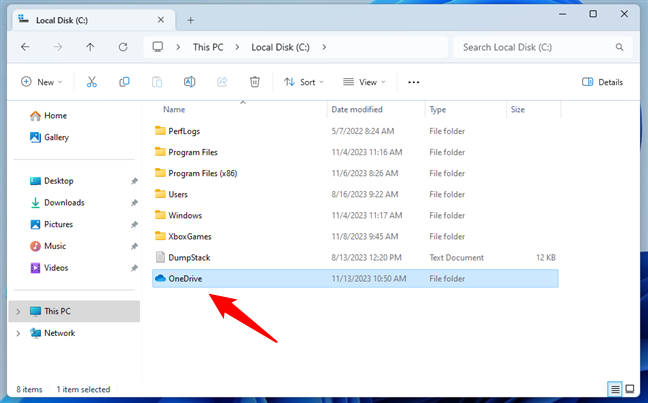Refresh the current folder view

point(123,47)
